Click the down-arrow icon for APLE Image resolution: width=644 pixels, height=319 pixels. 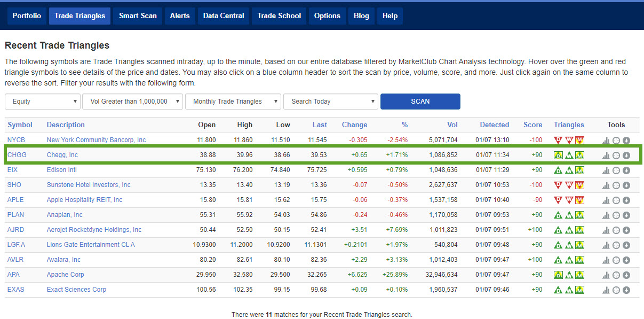tap(626, 200)
